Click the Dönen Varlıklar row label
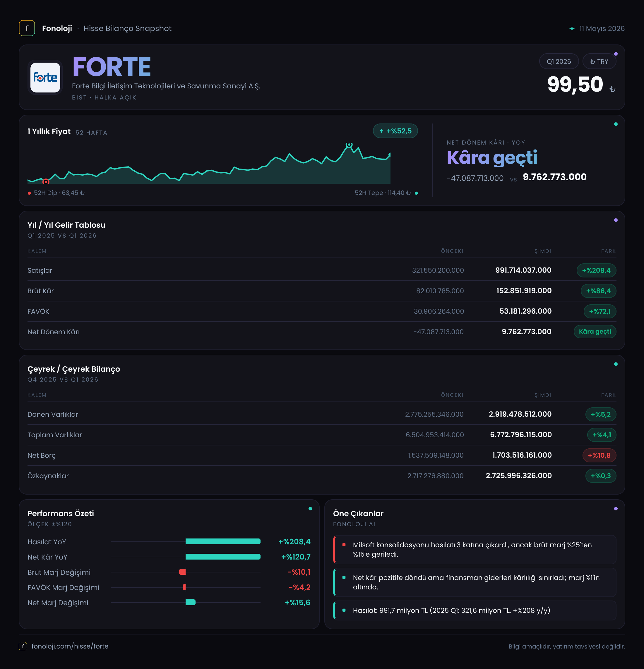This screenshot has width=644, height=669. tap(53, 414)
